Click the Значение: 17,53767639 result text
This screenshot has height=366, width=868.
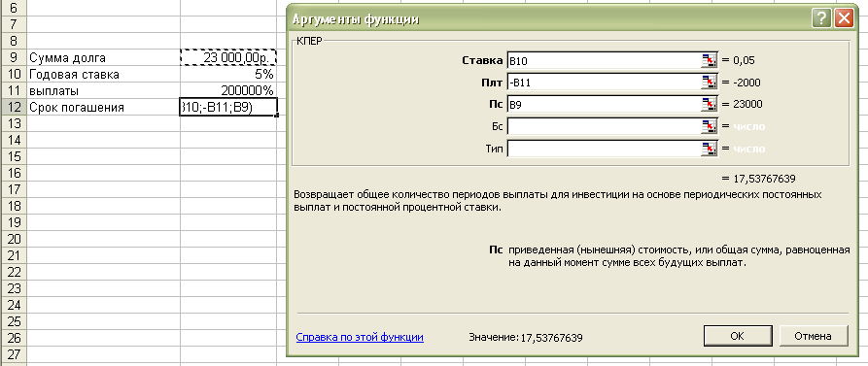525,336
